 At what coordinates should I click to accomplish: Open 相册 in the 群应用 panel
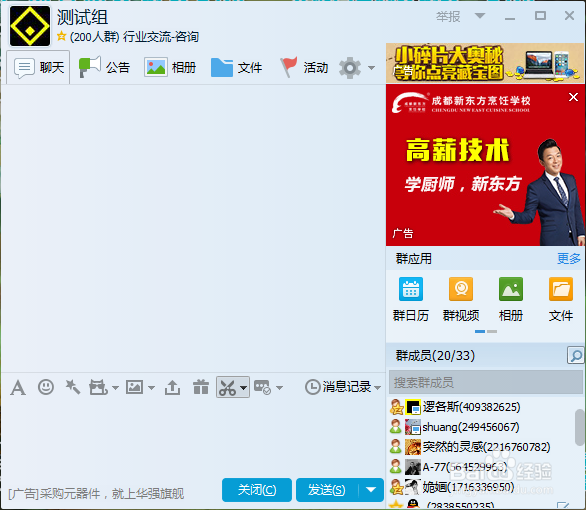point(511,299)
